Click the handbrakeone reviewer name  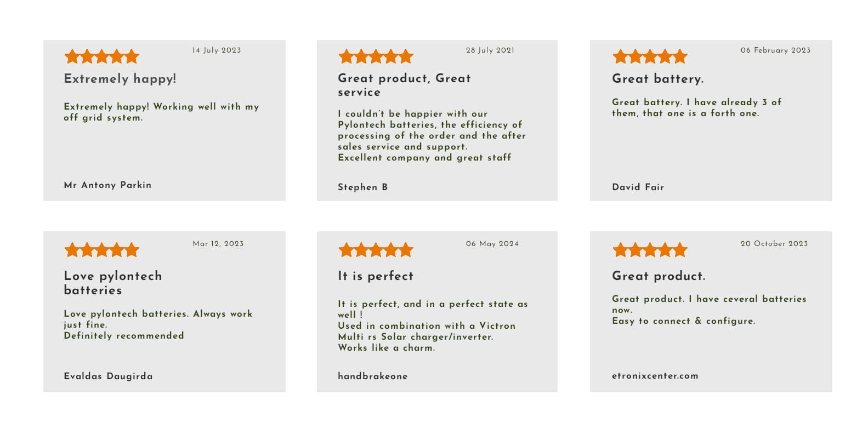[372, 376]
